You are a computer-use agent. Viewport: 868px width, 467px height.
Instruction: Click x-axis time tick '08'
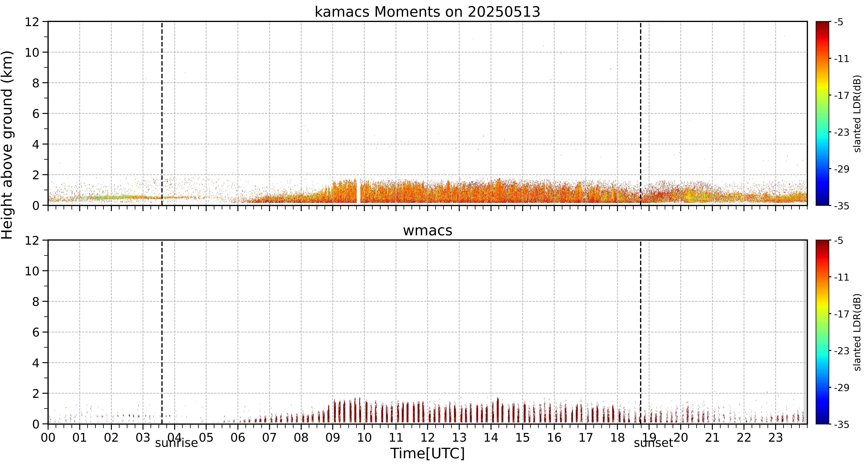pos(301,438)
